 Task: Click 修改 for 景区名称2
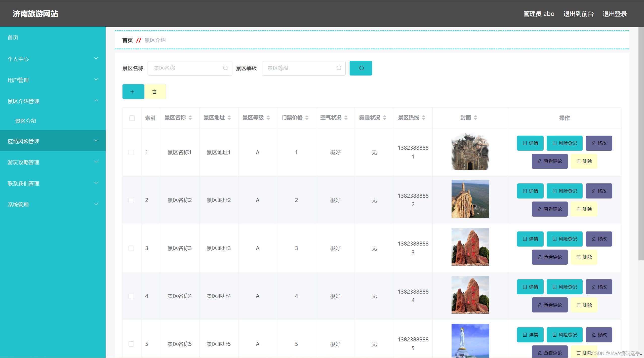click(599, 191)
